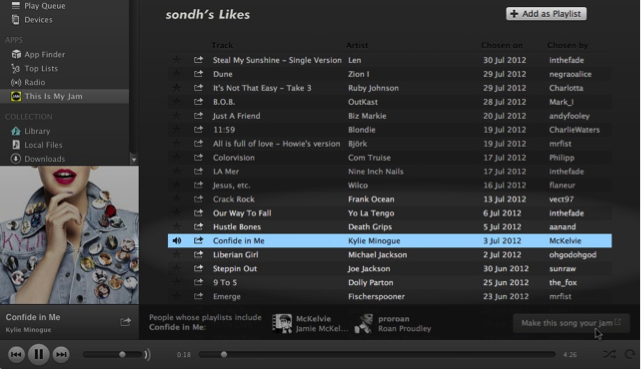
Task: Star the track Liberian Girl
Action: pos(177,254)
